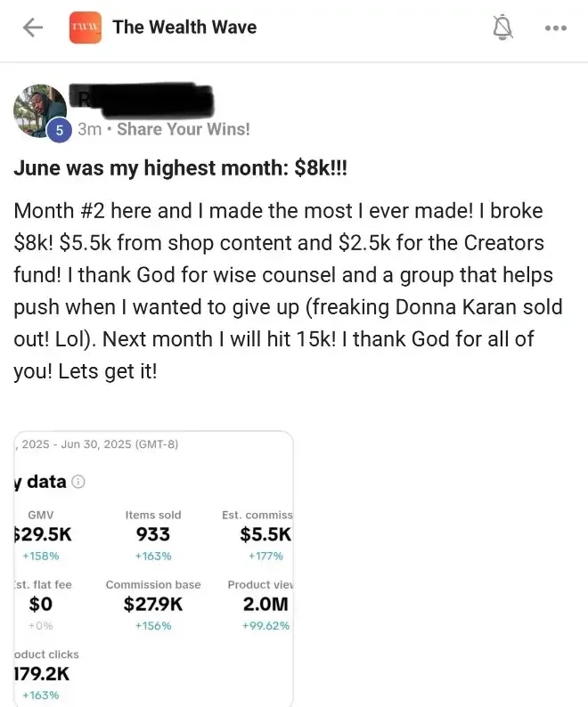The width and height of the screenshot is (588, 707).
Task: Select the Product clicks 179.2K figure
Action: click(x=44, y=674)
